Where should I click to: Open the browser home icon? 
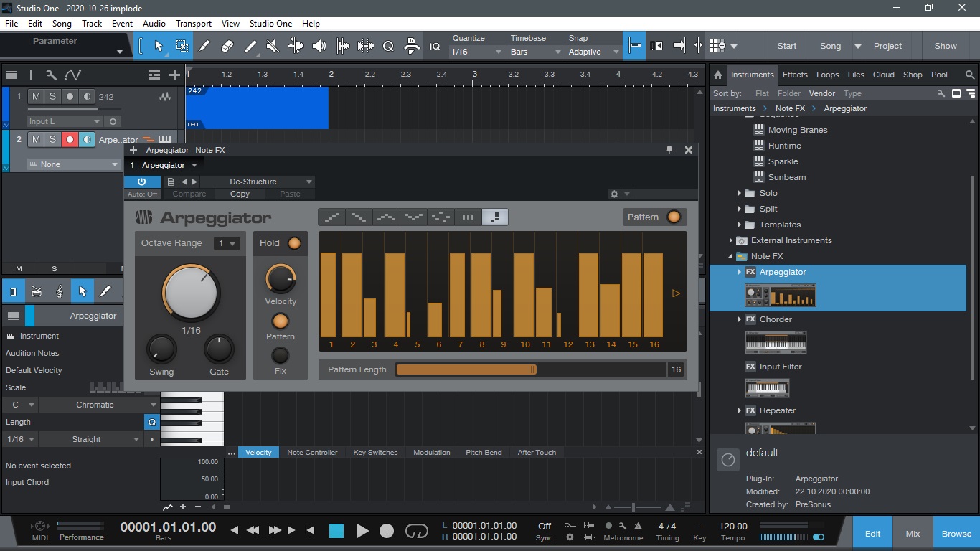[x=718, y=75]
